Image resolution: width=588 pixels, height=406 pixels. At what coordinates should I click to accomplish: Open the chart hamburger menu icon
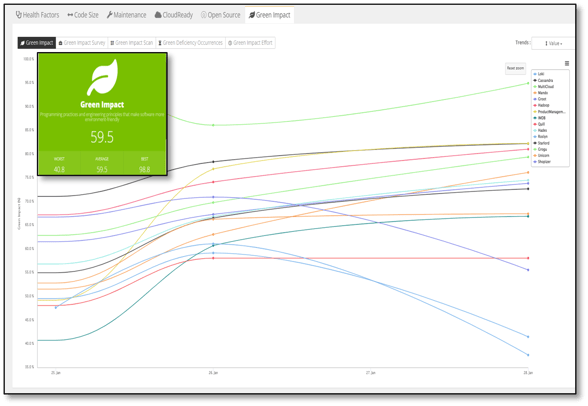(567, 63)
